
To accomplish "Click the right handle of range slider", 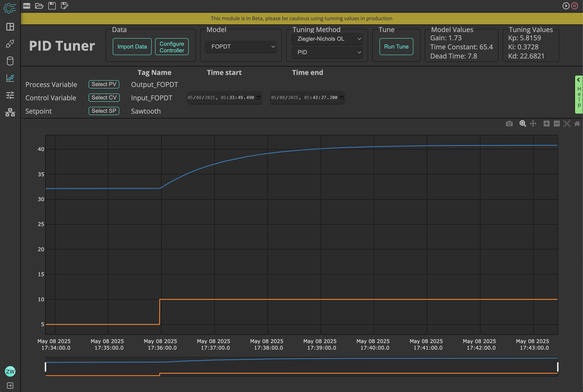I will point(557,367).
